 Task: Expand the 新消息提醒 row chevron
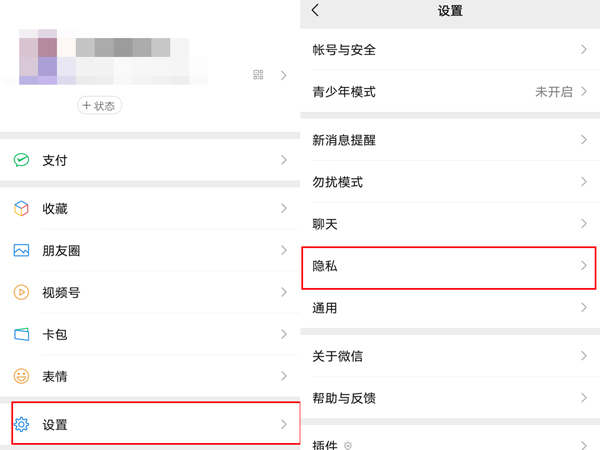584,141
